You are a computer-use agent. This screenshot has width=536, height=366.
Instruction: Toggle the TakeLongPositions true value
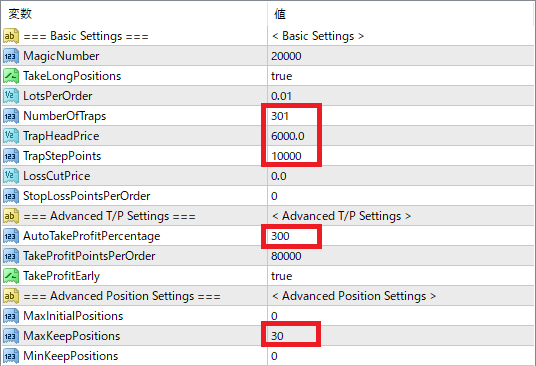[x=281, y=76]
